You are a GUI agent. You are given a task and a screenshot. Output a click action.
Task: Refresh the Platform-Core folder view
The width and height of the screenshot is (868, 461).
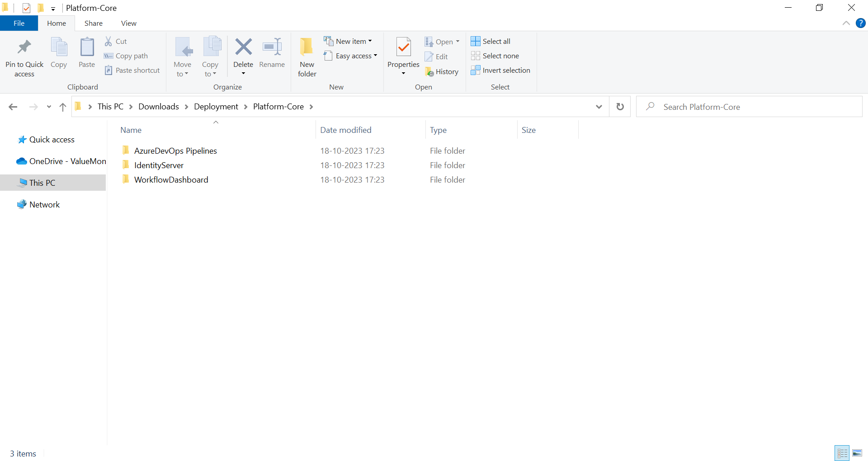click(620, 107)
